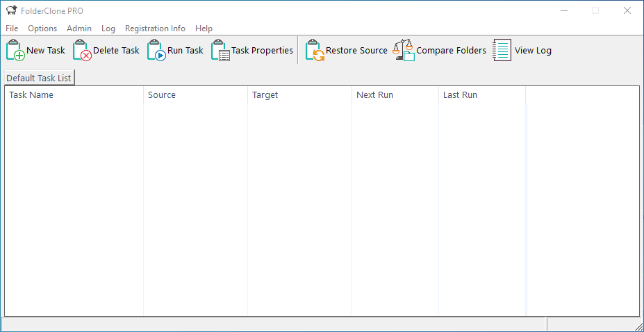
Task: Click the New Task clipboard icon
Action: tap(15, 51)
